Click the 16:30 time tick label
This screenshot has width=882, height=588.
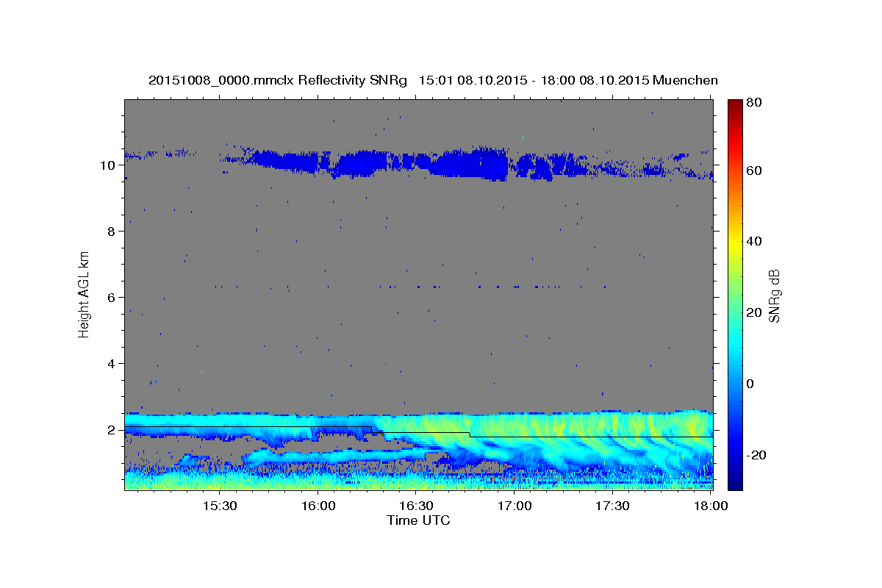tap(415, 506)
